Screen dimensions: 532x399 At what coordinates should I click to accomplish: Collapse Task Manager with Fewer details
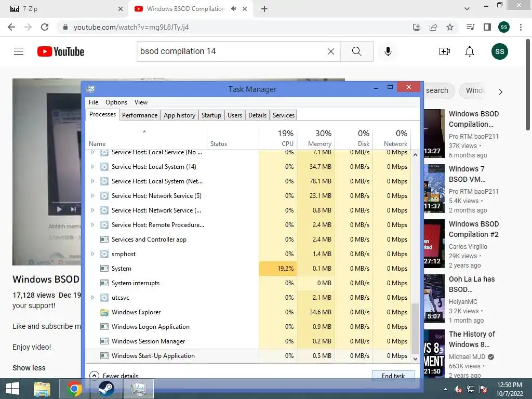pos(114,376)
